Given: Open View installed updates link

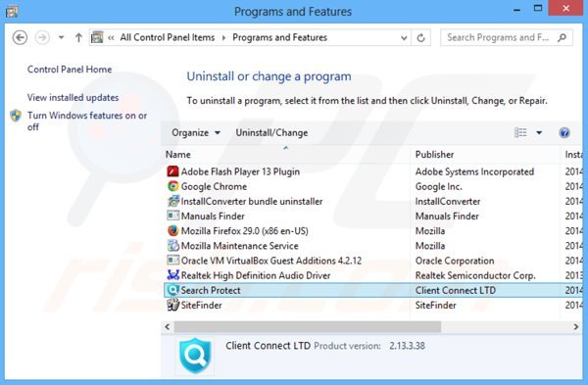Looking at the screenshot, I should (x=73, y=97).
